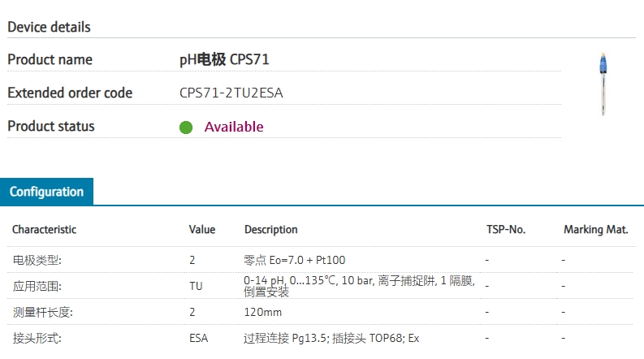The height and width of the screenshot is (359, 644).
Task: Click the green Available status indicator dot
Action: click(x=186, y=128)
